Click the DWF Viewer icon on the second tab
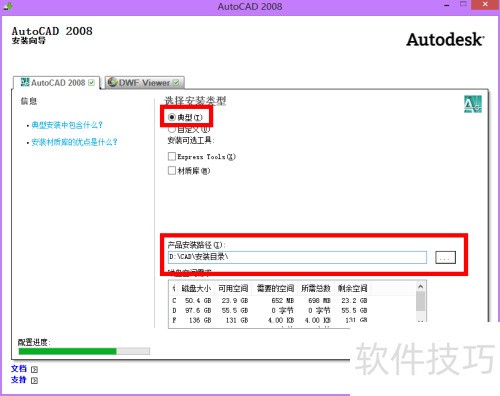The width and height of the screenshot is (500, 396). click(113, 82)
